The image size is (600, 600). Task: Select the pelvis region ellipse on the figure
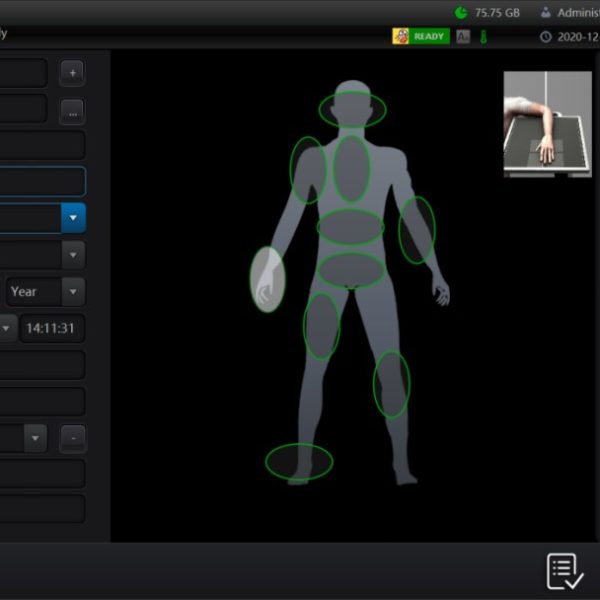click(x=351, y=270)
